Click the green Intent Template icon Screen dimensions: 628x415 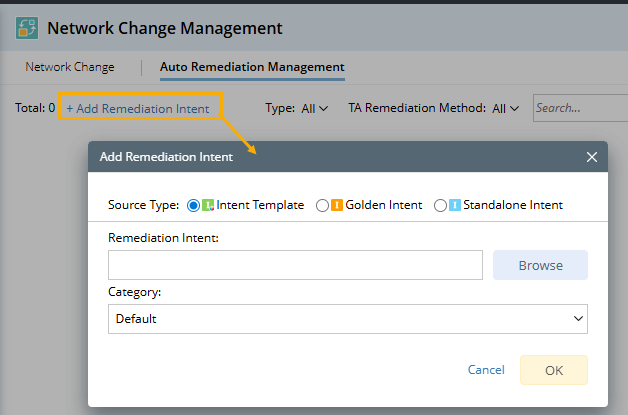pyautogui.click(x=208, y=205)
